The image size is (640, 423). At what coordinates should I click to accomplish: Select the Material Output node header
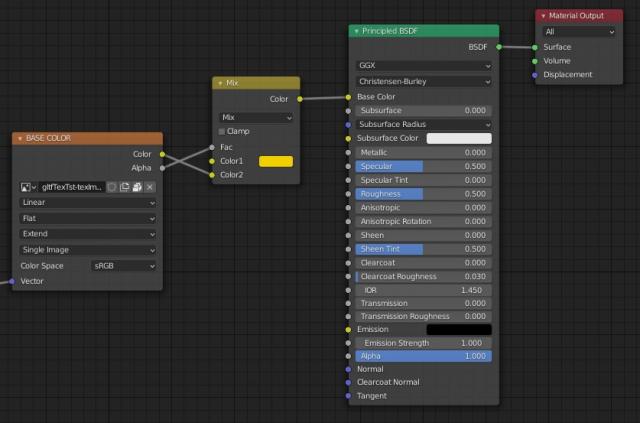pyautogui.click(x=579, y=16)
